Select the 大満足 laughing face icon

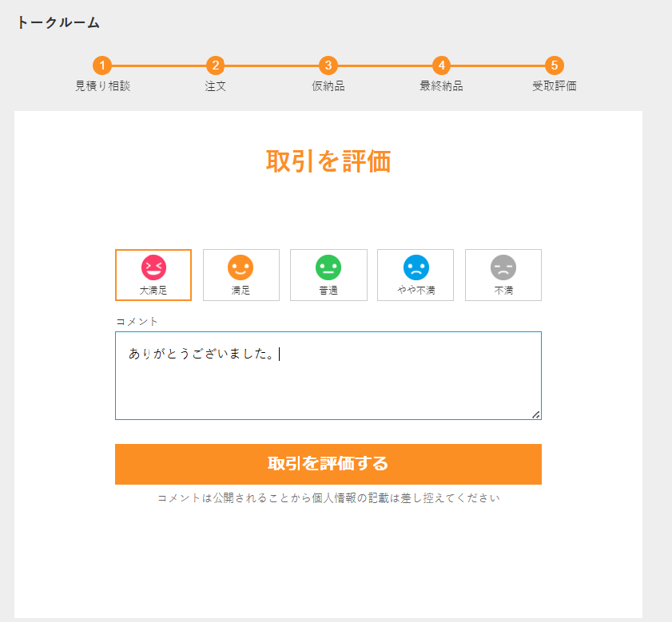[x=153, y=267]
